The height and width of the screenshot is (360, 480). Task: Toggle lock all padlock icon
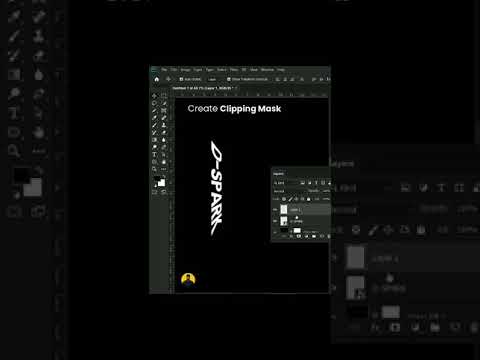pos(308,199)
